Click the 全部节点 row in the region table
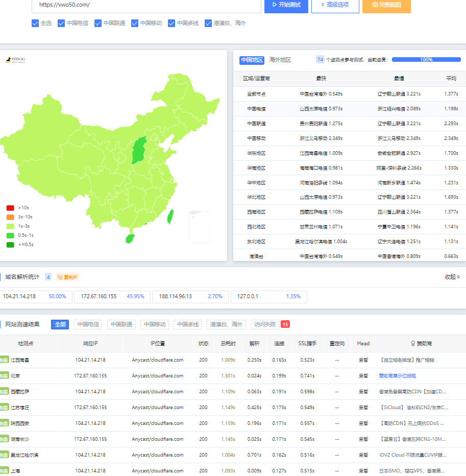466x476 pixels. tap(350, 94)
